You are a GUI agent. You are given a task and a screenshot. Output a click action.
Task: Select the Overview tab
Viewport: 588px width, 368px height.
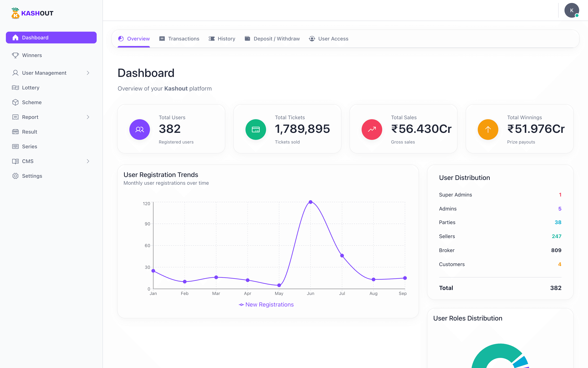pyautogui.click(x=134, y=39)
